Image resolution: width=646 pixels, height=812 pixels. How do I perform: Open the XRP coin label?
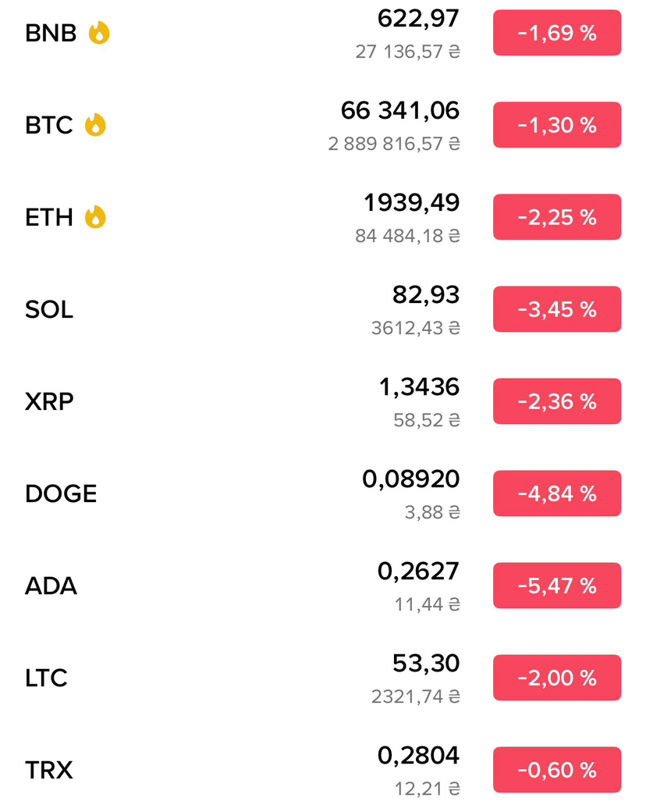coord(49,402)
